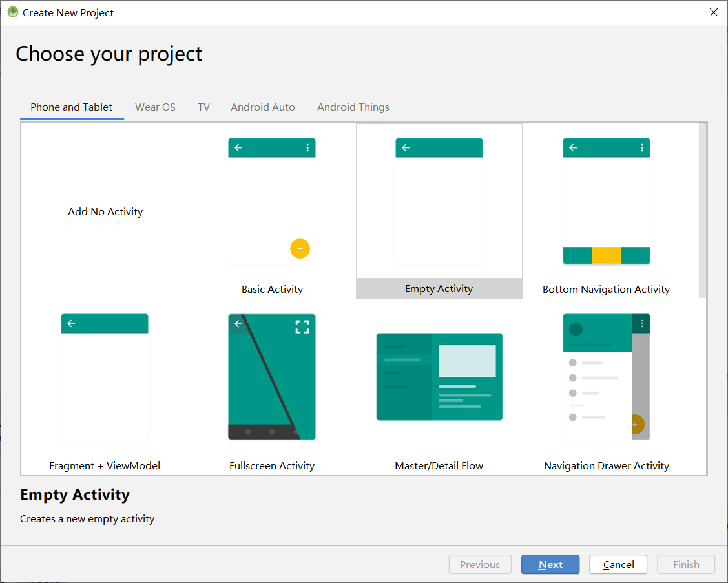This screenshot has height=583, width=728.
Task: Open the Android Auto tab
Action: (x=263, y=107)
